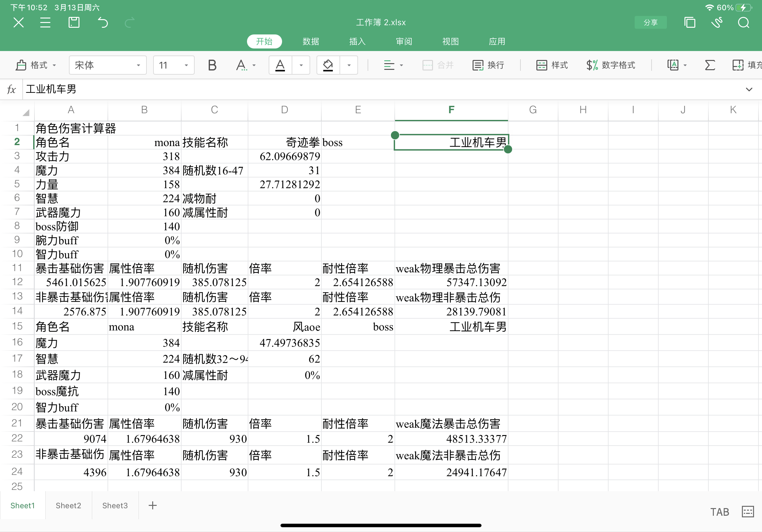Open the 插入 tab
Viewport: 762px width, 532px height.
(x=357, y=41)
